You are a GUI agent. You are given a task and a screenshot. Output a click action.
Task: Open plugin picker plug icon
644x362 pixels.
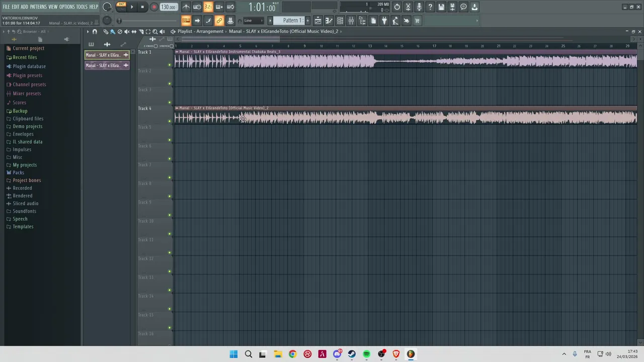click(384, 21)
